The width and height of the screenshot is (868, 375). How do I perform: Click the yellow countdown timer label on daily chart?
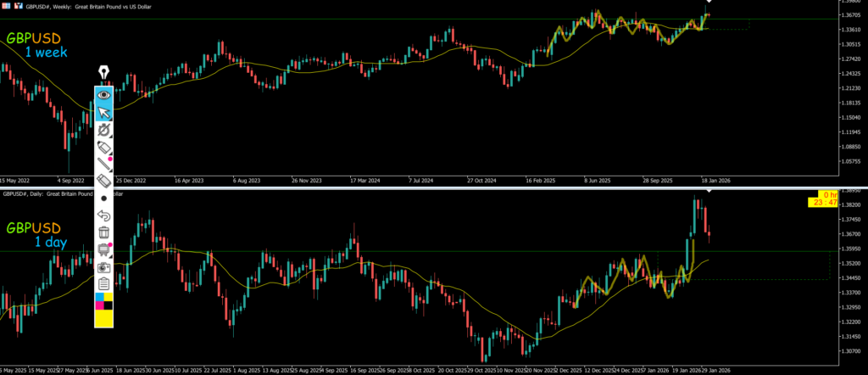[x=828, y=199]
